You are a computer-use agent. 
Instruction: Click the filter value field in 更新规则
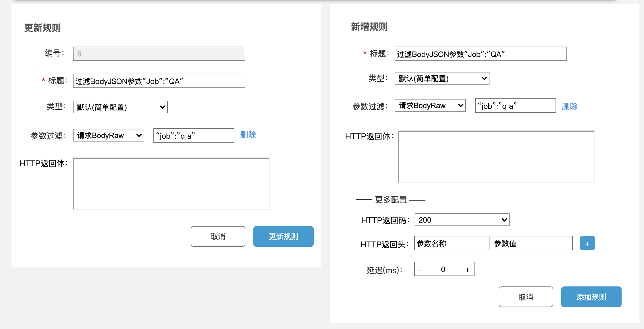click(x=194, y=135)
